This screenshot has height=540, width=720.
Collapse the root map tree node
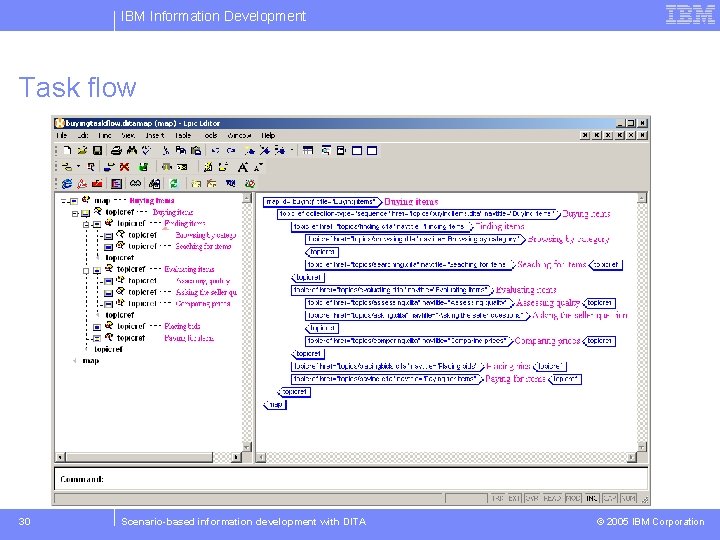[x=65, y=201]
